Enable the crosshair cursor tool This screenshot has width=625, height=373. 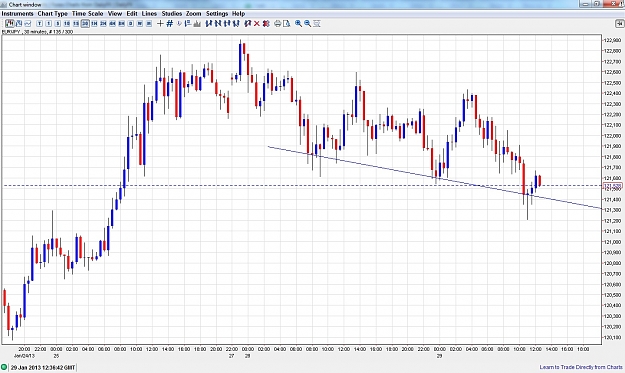click(x=160, y=24)
